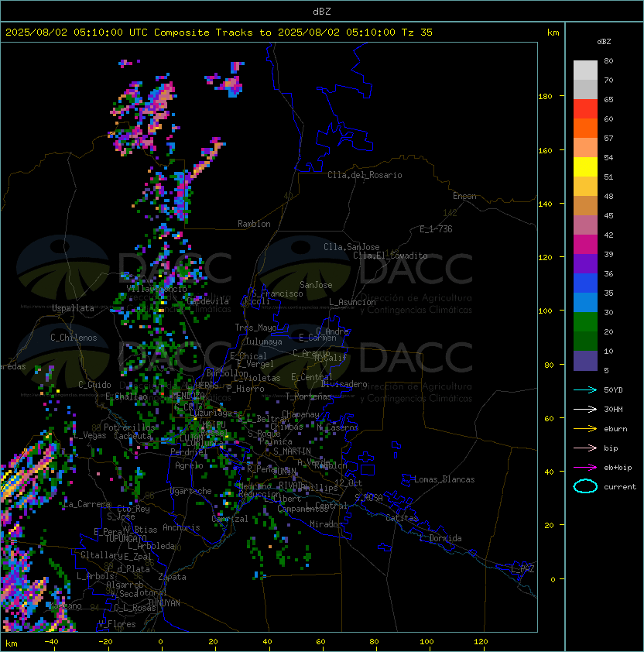Click the 'Uspallata' map label
Image resolution: width=644 pixels, height=652 pixels.
[x=73, y=308]
